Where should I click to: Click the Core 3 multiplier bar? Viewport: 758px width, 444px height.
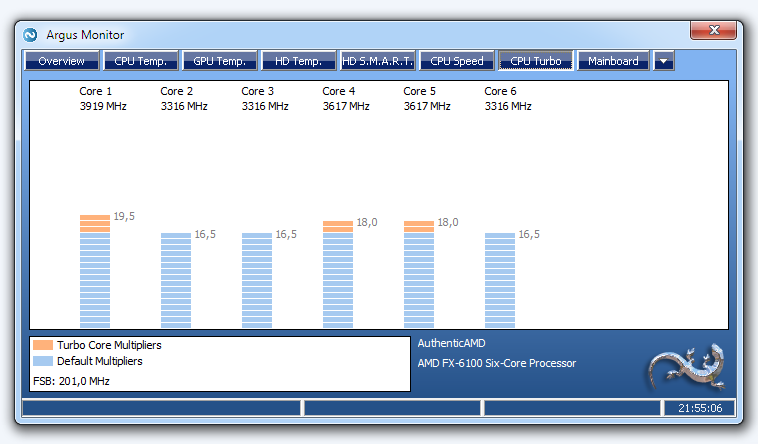257,281
